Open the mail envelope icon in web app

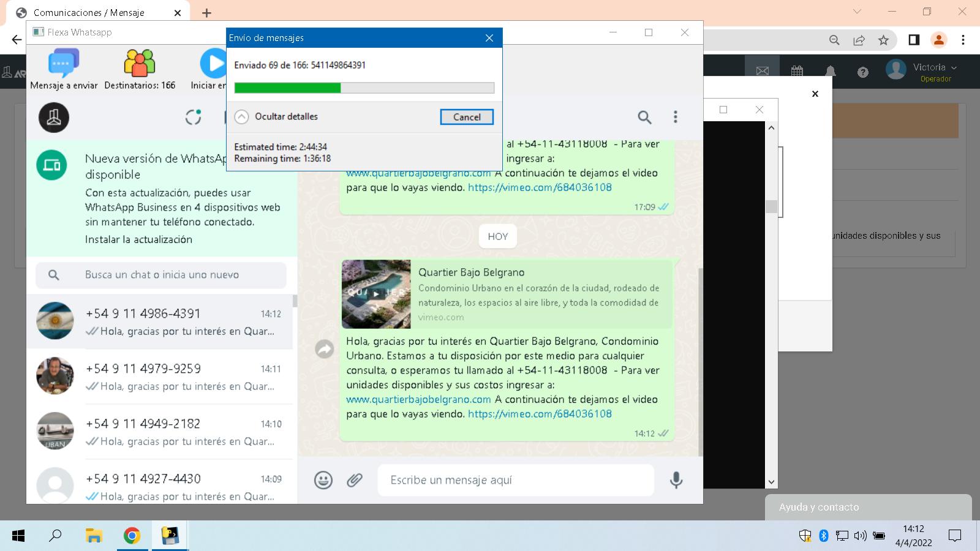[763, 71]
